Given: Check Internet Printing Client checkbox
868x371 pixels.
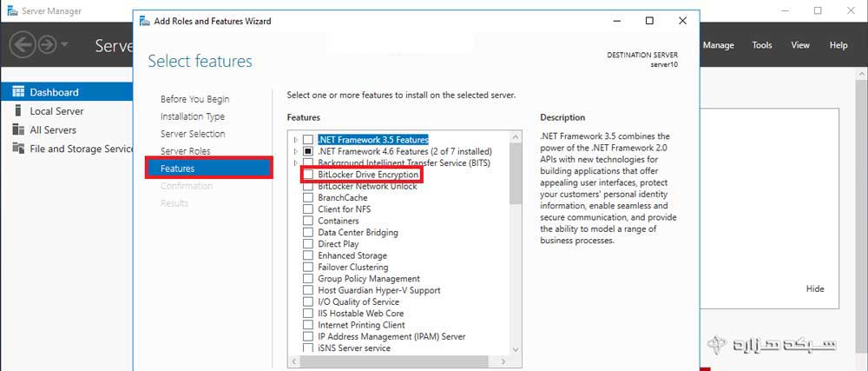Looking at the screenshot, I should pos(308,325).
